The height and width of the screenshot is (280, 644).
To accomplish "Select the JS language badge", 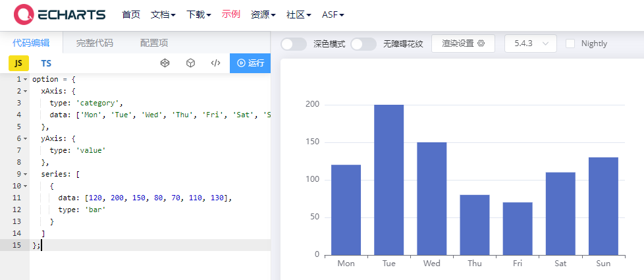I will pyautogui.click(x=18, y=63).
